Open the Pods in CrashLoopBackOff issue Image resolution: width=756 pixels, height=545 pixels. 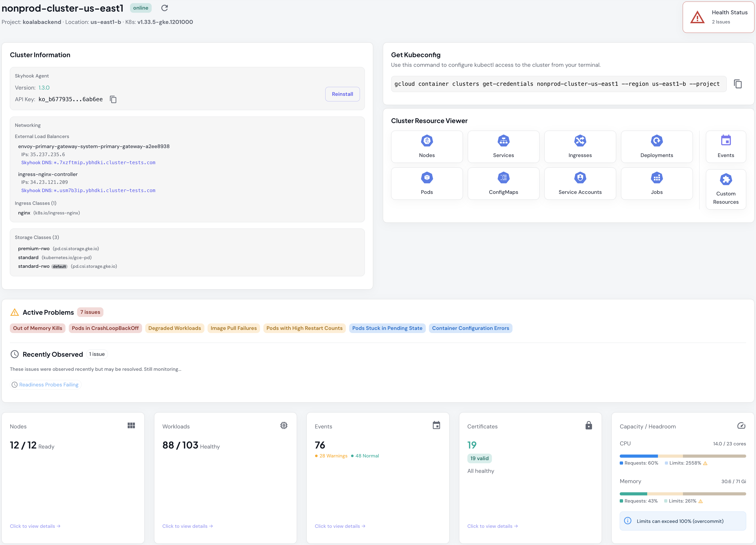105,328
